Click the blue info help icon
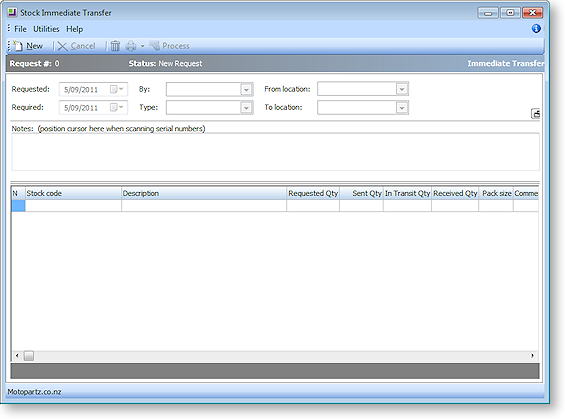Screen dimensions: 565x419 click(x=536, y=28)
